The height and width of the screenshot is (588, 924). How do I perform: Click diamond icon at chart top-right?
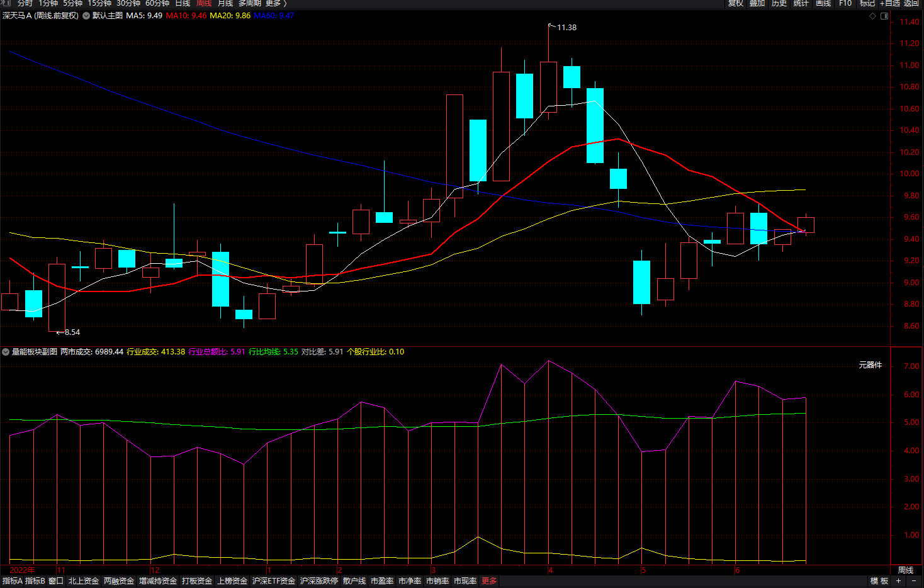872,16
